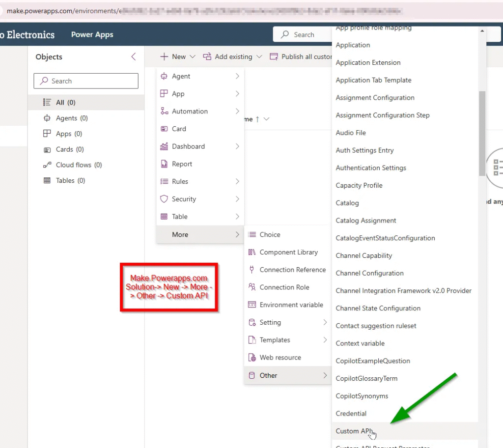
Task: Choose Application Extension in the list
Action: click(368, 62)
